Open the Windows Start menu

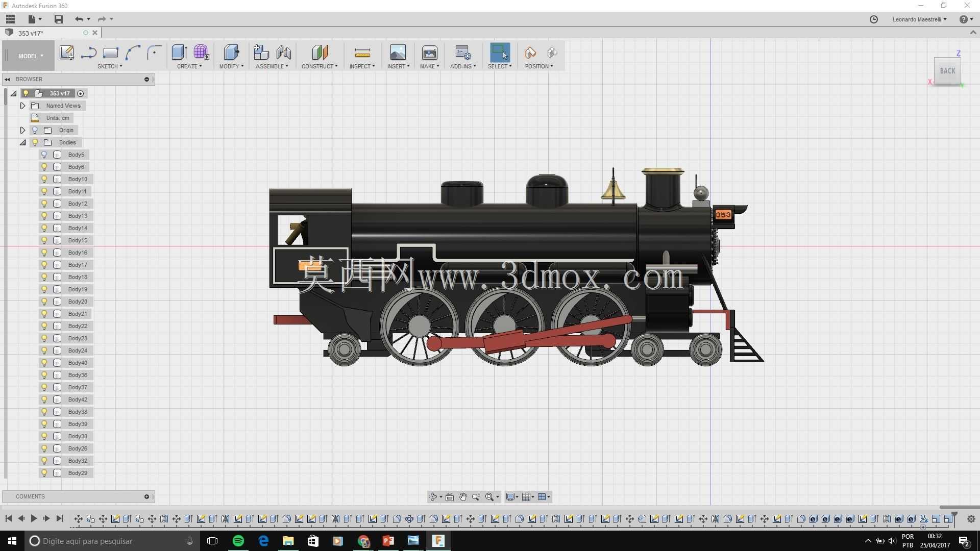tap(12, 541)
